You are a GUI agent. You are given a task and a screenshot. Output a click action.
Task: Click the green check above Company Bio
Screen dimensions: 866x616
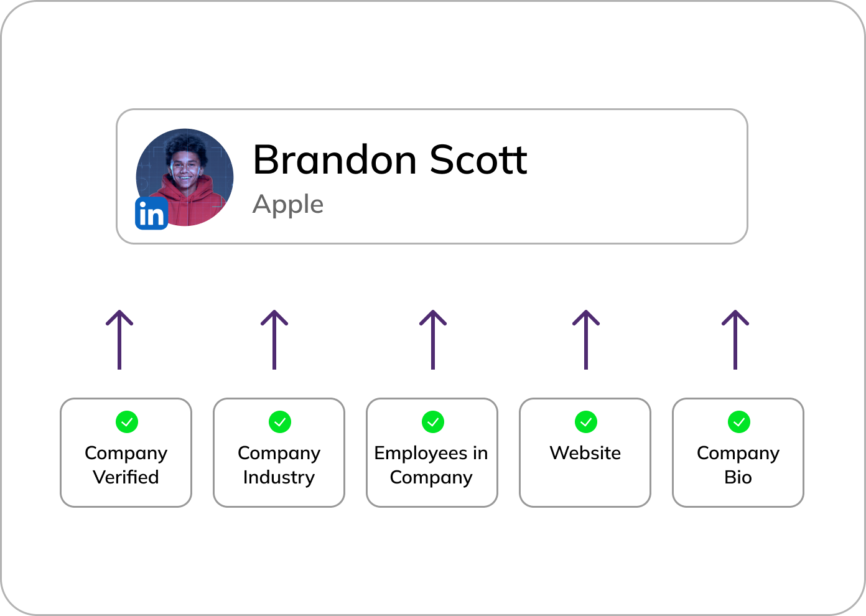tap(739, 422)
